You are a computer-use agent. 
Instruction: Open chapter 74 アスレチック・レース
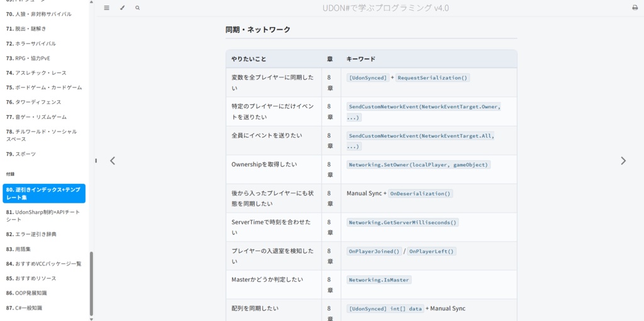tap(36, 73)
